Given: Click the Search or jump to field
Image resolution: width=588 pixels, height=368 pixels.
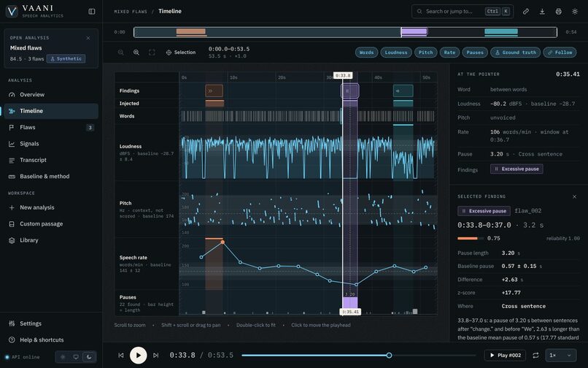Looking at the screenshot, I should tap(463, 11).
